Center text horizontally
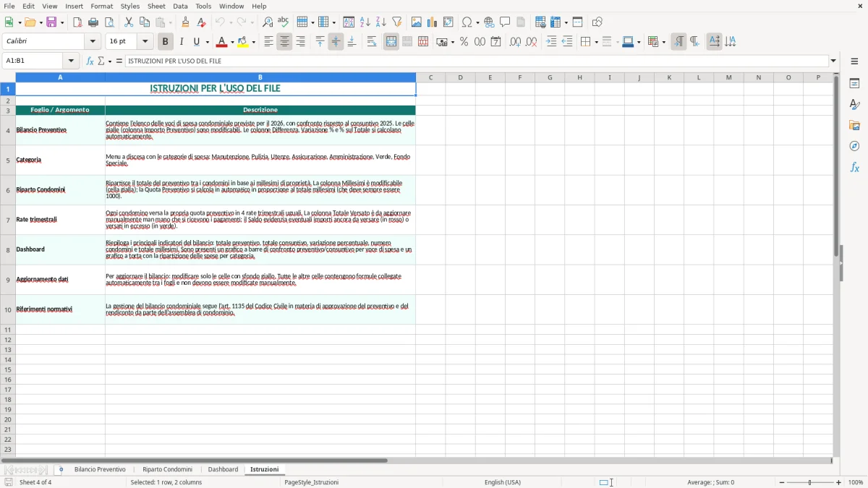 pyautogui.click(x=284, y=42)
